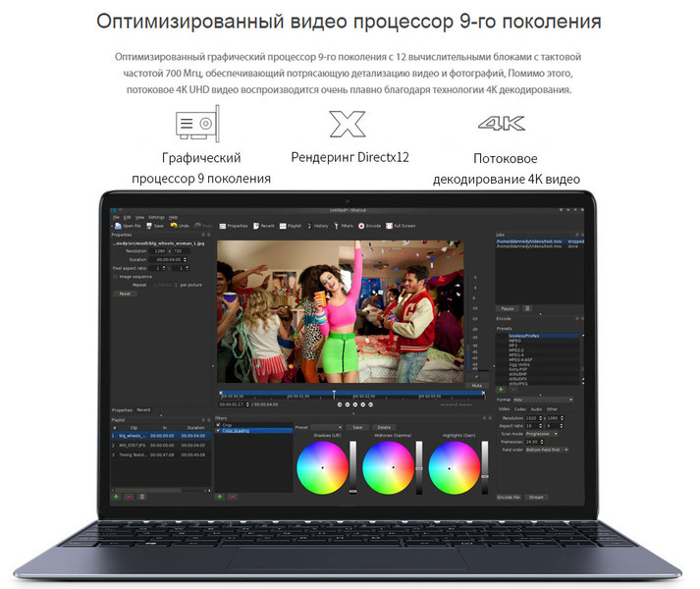The width and height of the screenshot is (700, 589).
Task: Open the filter Preset dropdown
Action: pyautogui.click(x=326, y=427)
